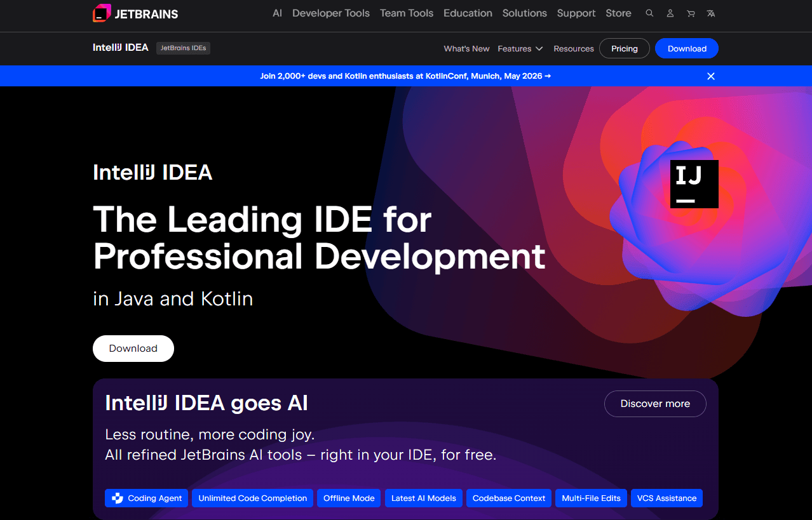
Task: Click the white Download button in hero
Action: point(133,349)
